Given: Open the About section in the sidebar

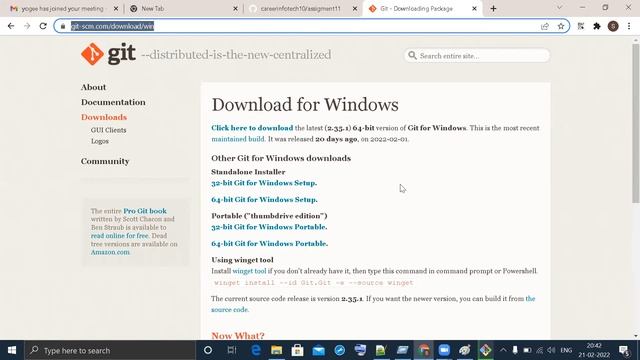Looking at the screenshot, I should [x=93, y=87].
